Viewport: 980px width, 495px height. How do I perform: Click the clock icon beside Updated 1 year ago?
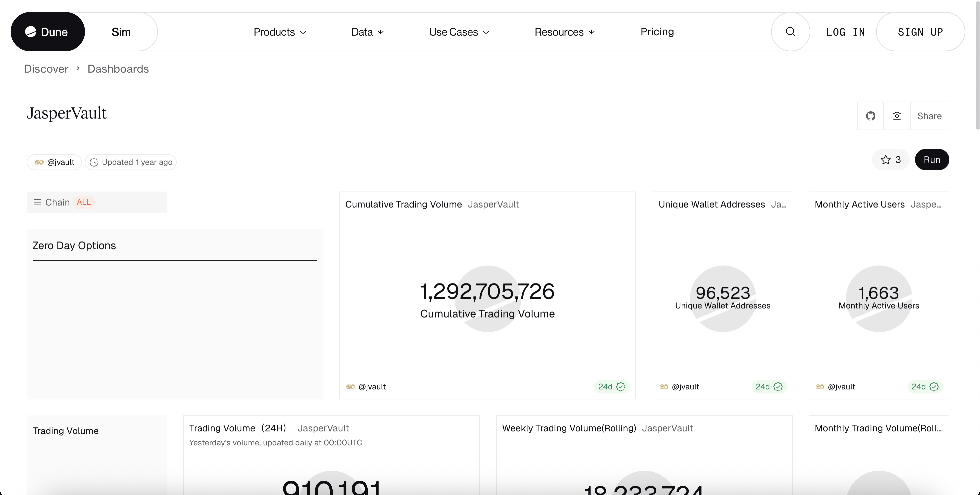[94, 162]
